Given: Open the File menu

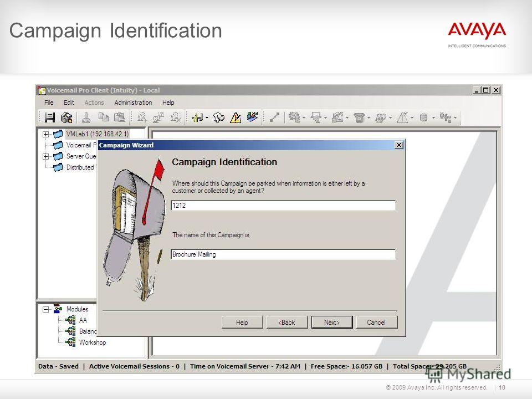Looking at the screenshot, I should 49,103.
